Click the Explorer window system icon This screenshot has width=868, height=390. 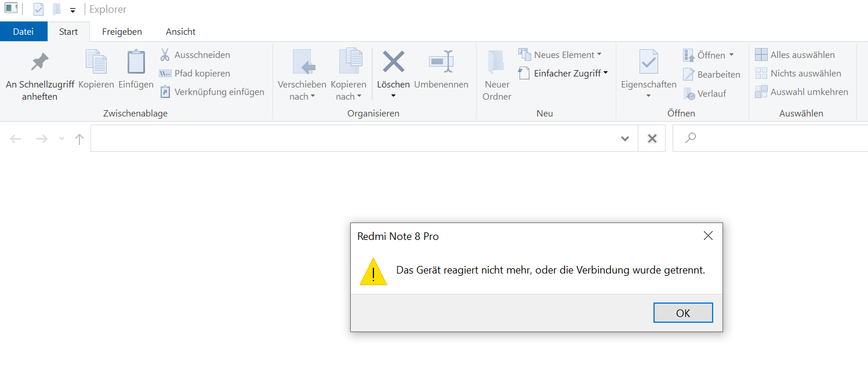coord(11,8)
